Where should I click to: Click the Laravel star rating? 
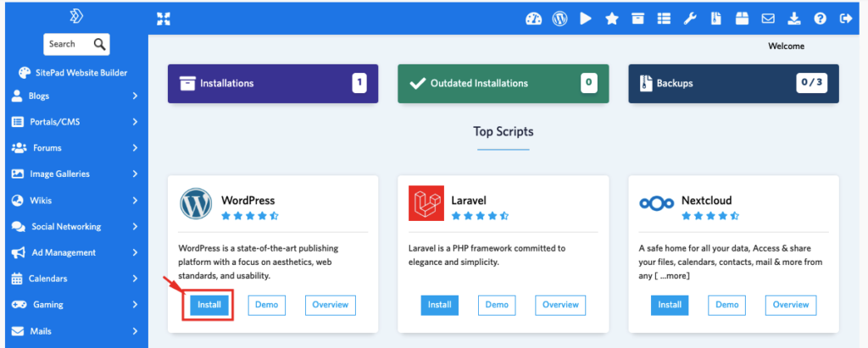pos(480,216)
